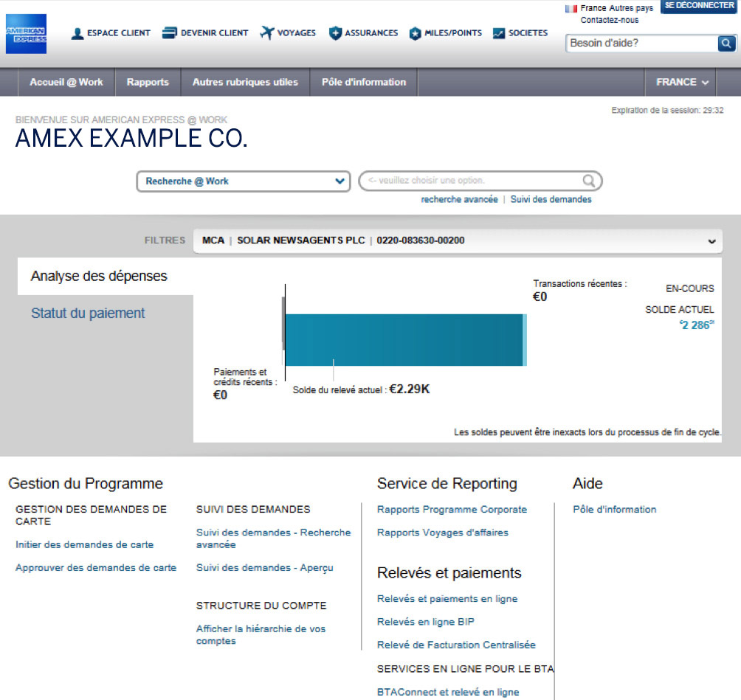Click the Devenir Client card icon

click(x=169, y=33)
